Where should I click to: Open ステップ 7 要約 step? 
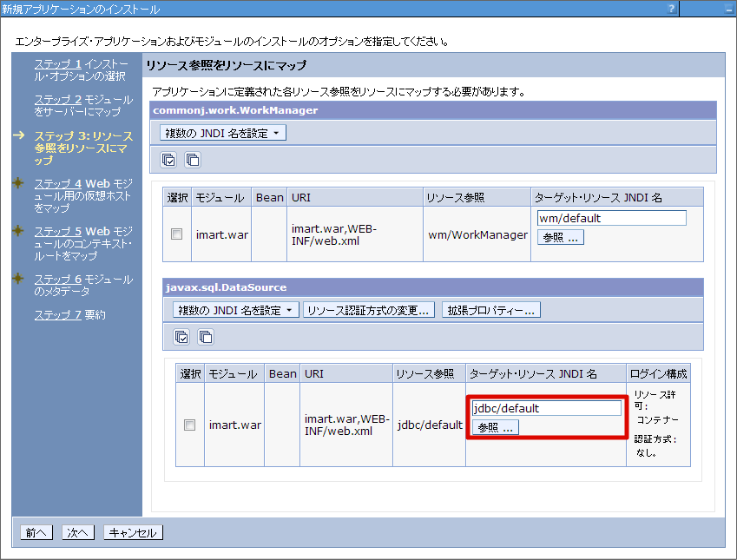click(x=69, y=314)
